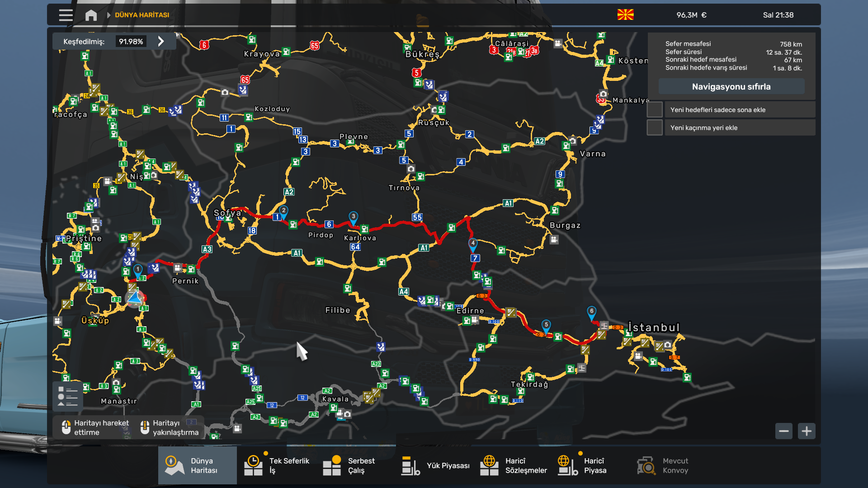Open the Haricî Piyasa tab

point(582,465)
